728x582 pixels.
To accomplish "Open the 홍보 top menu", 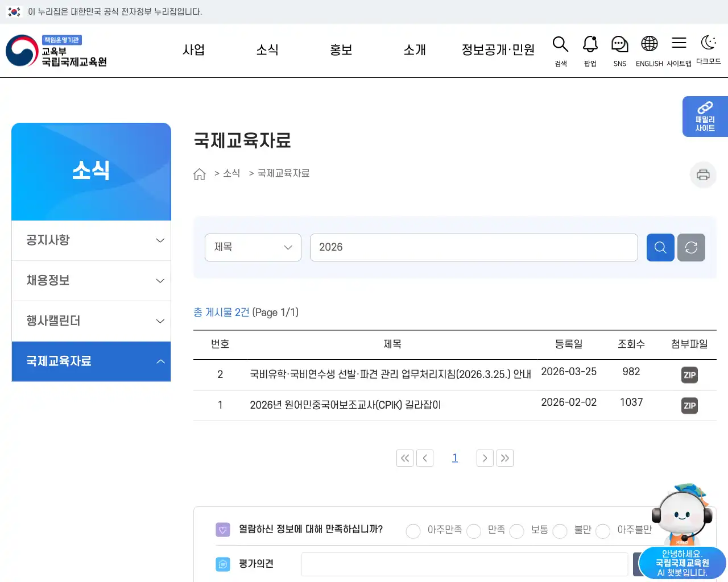I will pos(341,50).
